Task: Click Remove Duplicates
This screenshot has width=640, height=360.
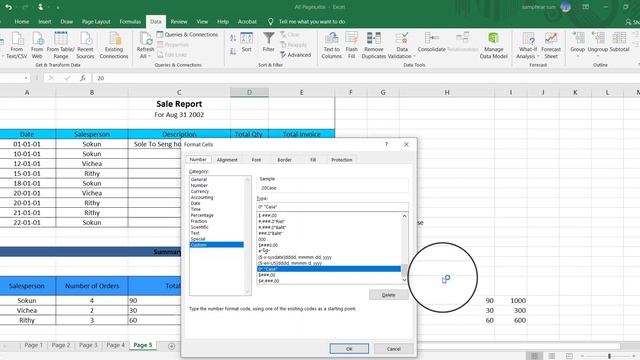Action: click(373, 45)
